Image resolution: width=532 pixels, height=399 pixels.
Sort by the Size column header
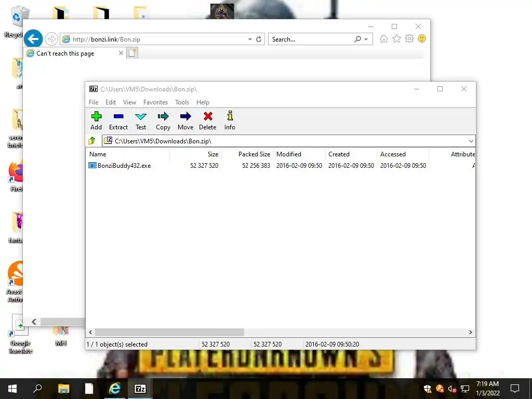[x=195, y=154]
